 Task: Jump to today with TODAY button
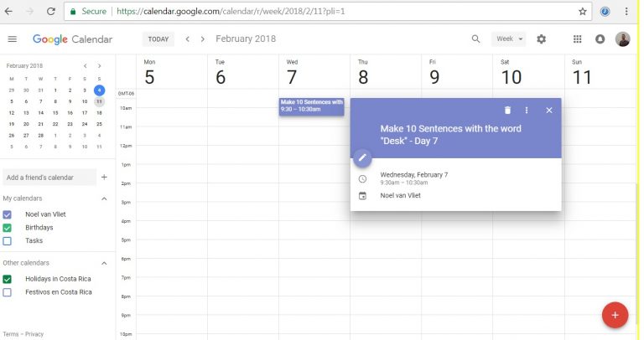(x=158, y=39)
